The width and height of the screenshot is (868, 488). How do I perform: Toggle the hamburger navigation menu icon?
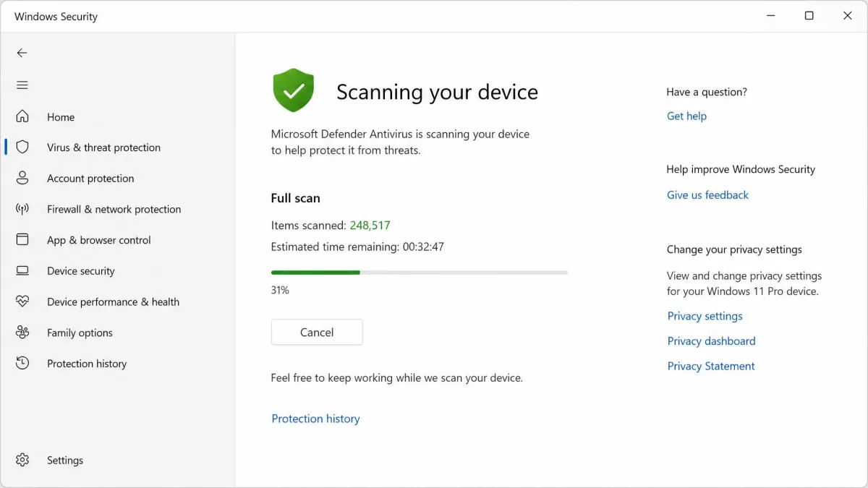click(22, 85)
